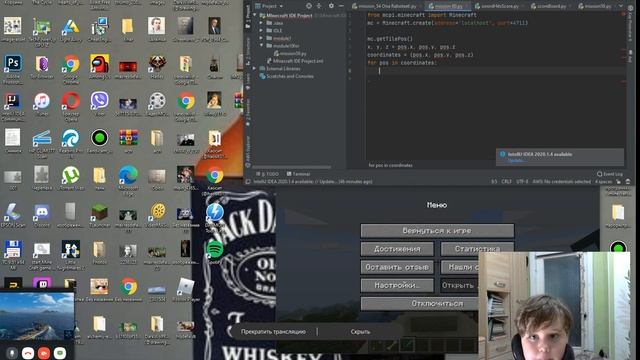640x360 pixels.
Task: Expand the module1 folder in project tree
Action: pyautogui.click(x=261, y=38)
